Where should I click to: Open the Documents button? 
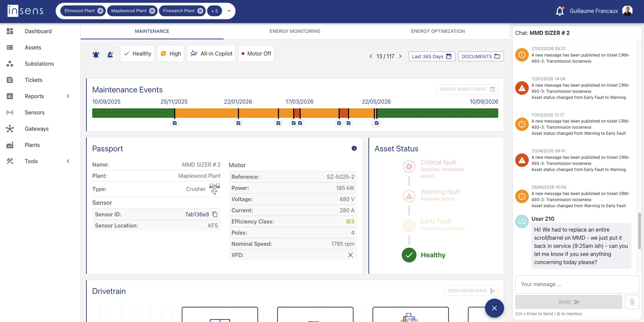pyautogui.click(x=481, y=56)
